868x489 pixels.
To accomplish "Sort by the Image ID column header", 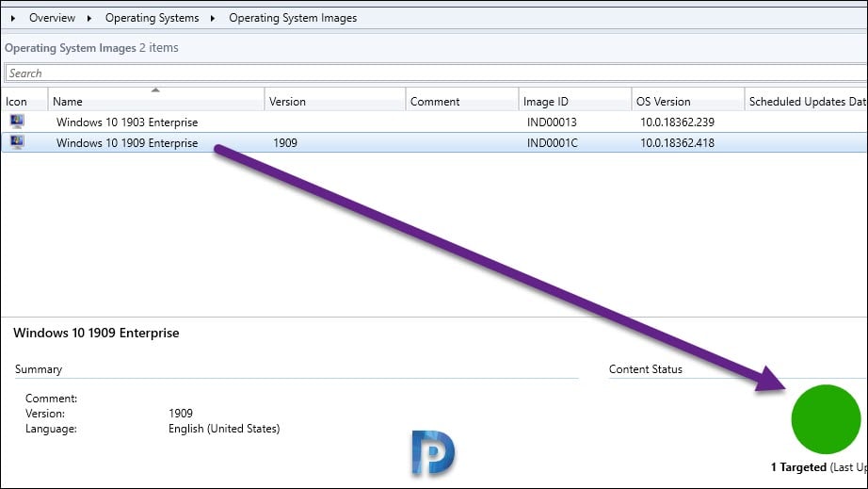I will pyautogui.click(x=575, y=102).
